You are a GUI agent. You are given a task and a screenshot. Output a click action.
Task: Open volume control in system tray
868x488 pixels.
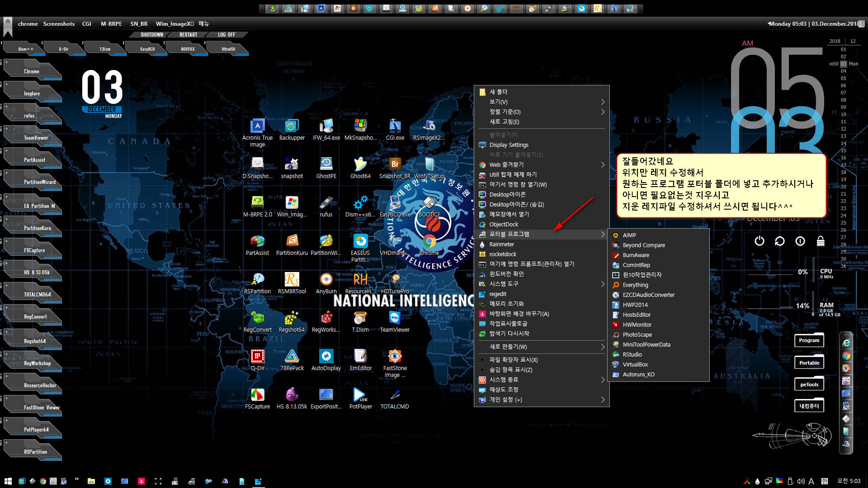click(x=801, y=481)
